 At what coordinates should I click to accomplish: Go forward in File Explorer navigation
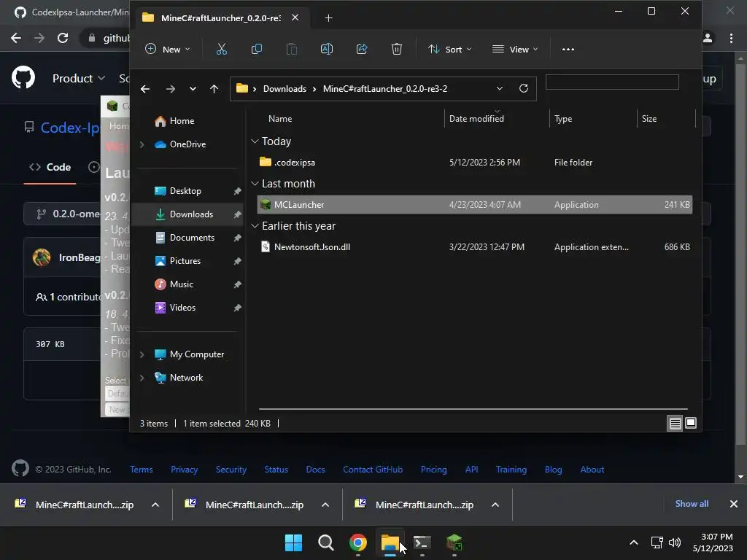170,88
